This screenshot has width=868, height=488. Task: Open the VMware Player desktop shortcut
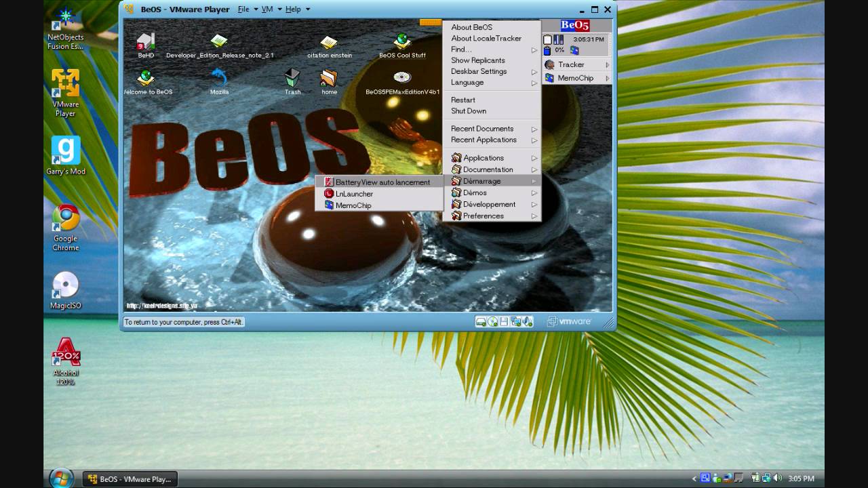pyautogui.click(x=66, y=93)
